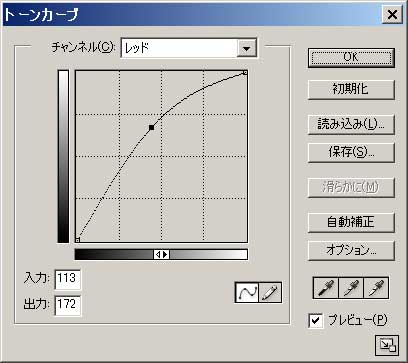Select the curve point drawing tool
The image size is (408, 363).
(247, 292)
